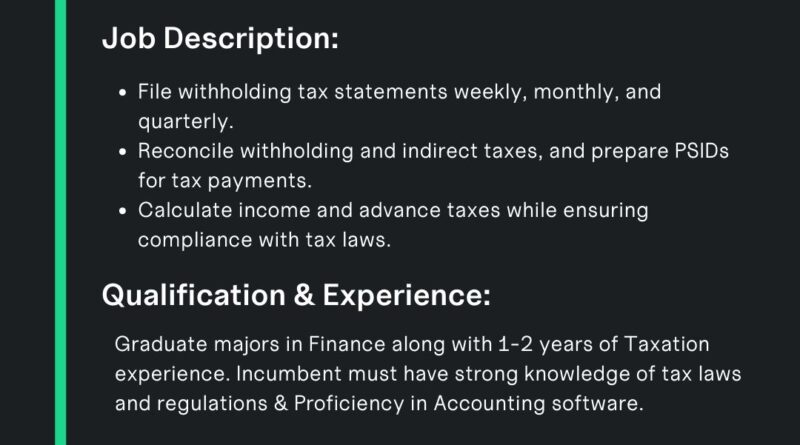Click the "Qualification & Experience:" heading
The height and width of the screenshot is (445, 800).
(297, 295)
